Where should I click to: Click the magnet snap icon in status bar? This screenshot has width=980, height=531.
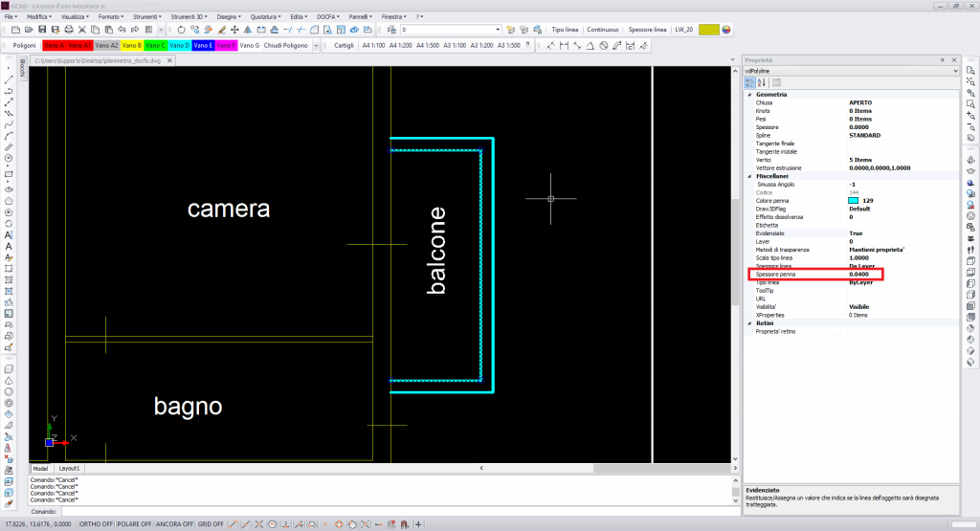[x=405, y=524]
